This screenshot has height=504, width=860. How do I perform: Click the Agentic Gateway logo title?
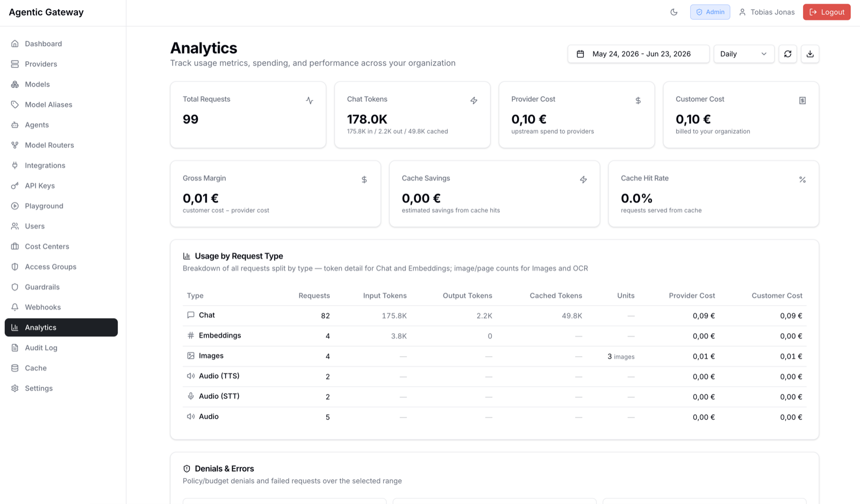pyautogui.click(x=46, y=12)
